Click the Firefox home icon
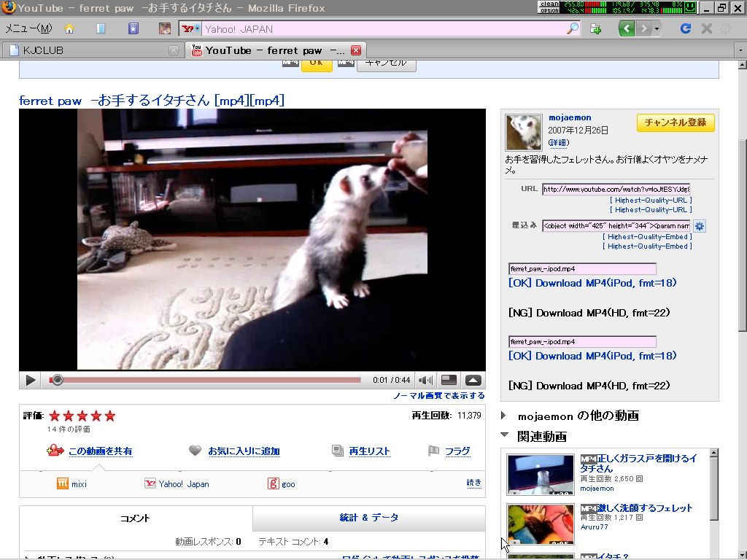Screen dimensions: 747x560 pos(69,29)
